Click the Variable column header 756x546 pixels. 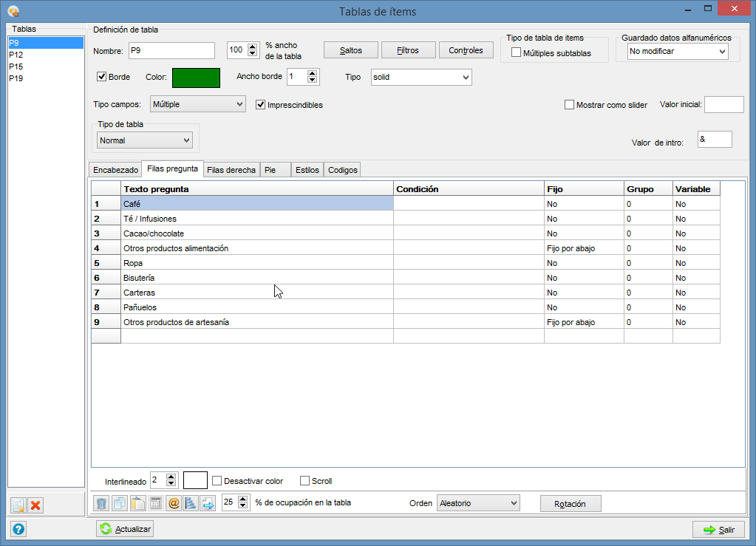tap(696, 189)
